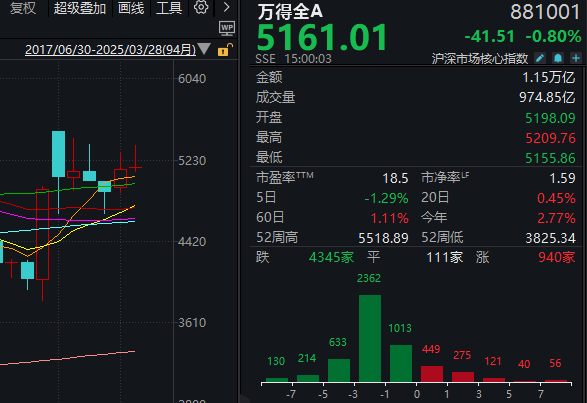Image resolution: width=587 pixels, height=403 pixels.
Task: Select the index code 881001
Action: tap(545, 12)
